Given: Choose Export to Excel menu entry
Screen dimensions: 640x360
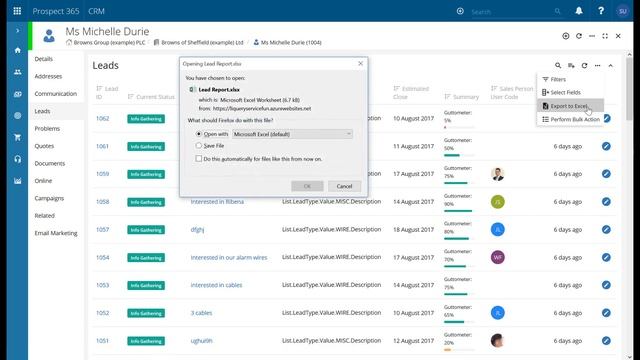Looking at the screenshot, I should (570, 106).
